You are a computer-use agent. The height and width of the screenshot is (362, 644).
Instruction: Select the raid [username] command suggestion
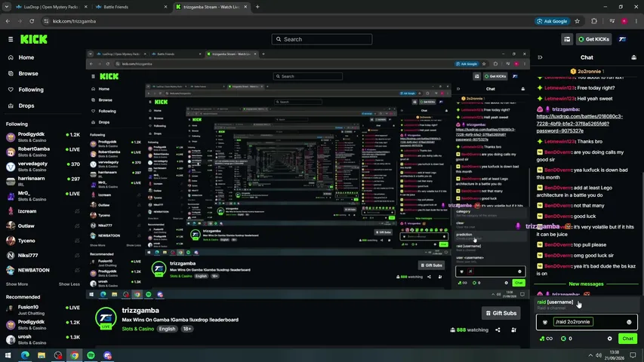[587, 304]
